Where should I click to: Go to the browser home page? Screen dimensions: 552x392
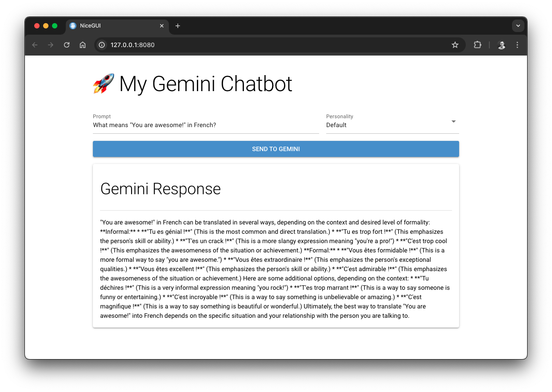point(83,45)
